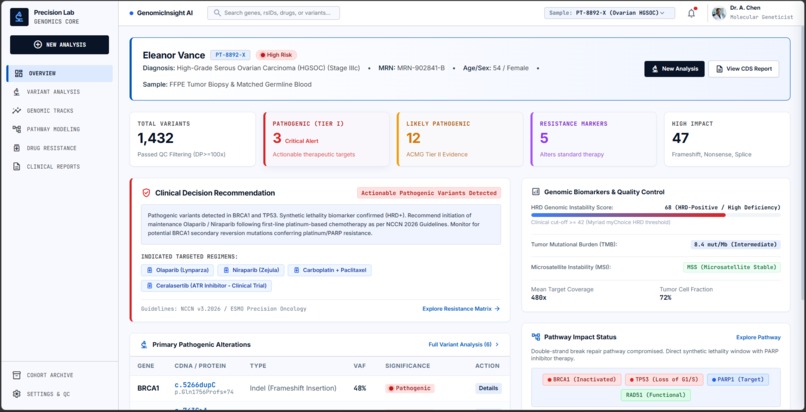Click the HRD Genomic Instability Score bar
The height and width of the screenshot is (412, 806).
click(x=655, y=215)
